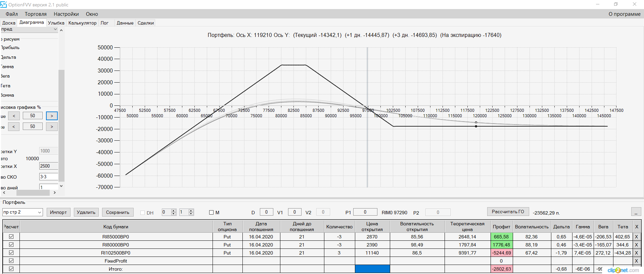Viewport: 644px width, 274px height.
Task: Select the Вега item in the left panel
Action: coord(5,76)
